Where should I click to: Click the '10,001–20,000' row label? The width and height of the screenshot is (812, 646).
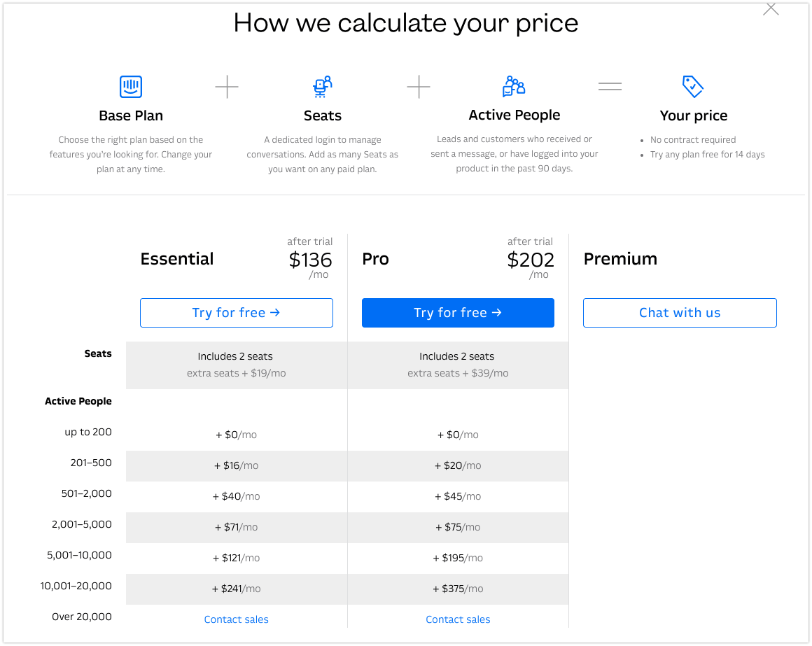(76, 586)
